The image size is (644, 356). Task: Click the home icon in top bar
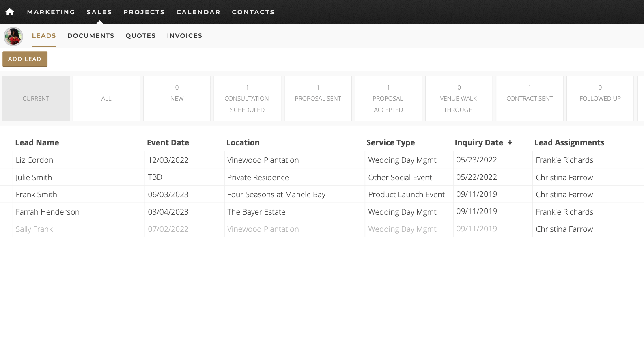pos(10,12)
